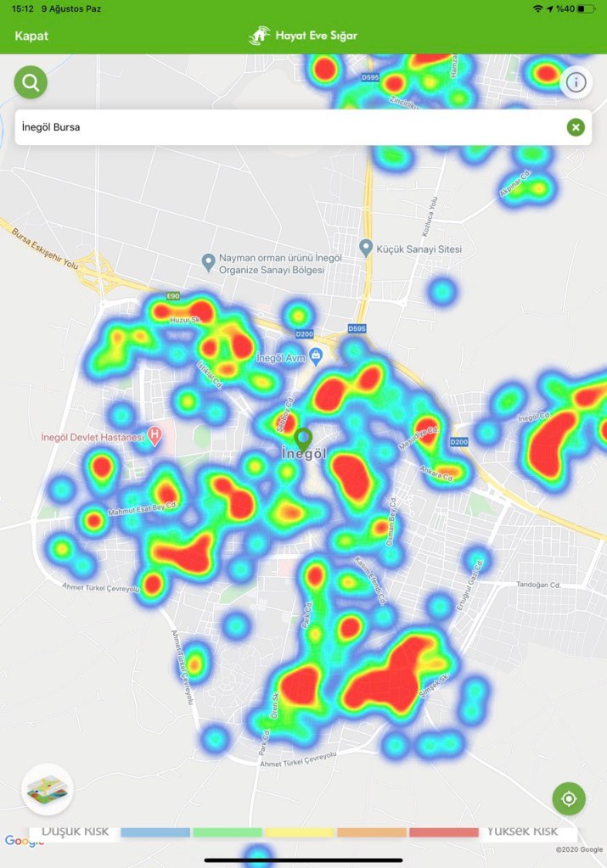Select Küçük Sanayi Sitesi map pin

point(367,248)
